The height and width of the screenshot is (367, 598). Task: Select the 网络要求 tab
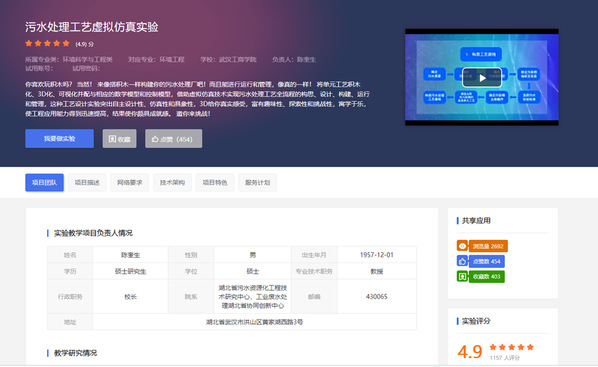pyautogui.click(x=130, y=183)
